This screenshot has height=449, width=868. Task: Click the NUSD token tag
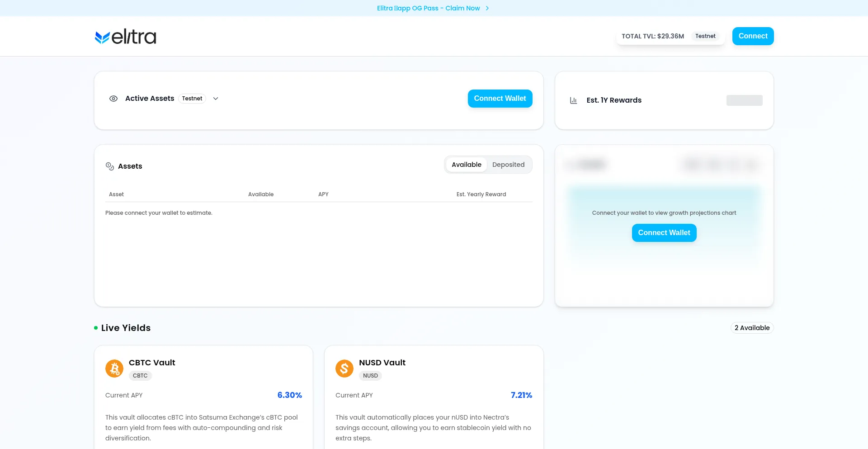(x=370, y=376)
